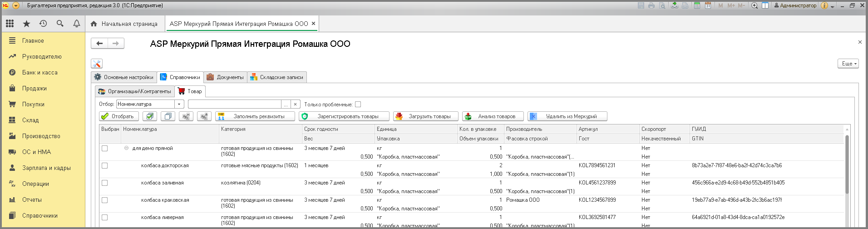Click Зарегистрировать товары button
Image resolution: width=868 pixels, height=229 pixels.
point(344,116)
